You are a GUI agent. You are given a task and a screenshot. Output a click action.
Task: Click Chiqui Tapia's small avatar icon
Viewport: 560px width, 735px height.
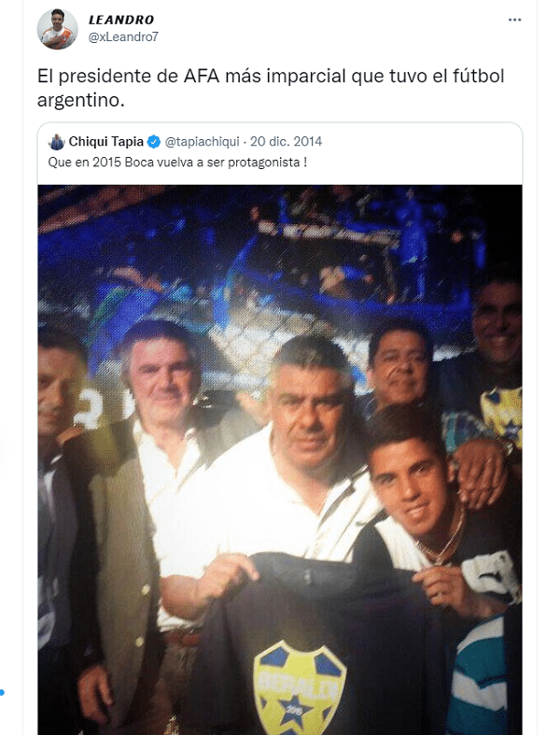click(56, 142)
